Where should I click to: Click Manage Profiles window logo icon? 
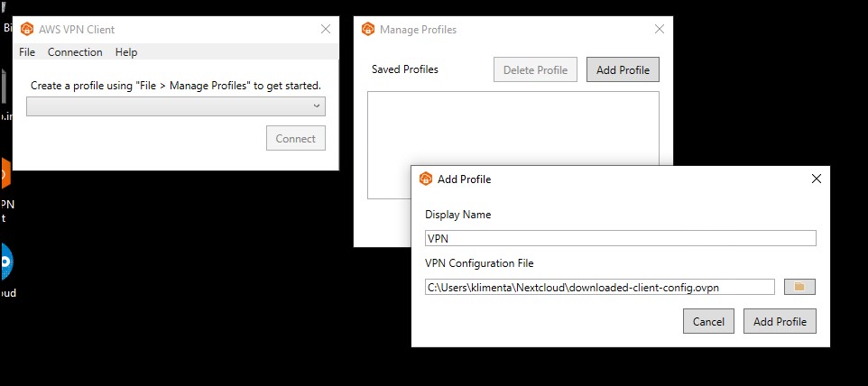(368, 29)
